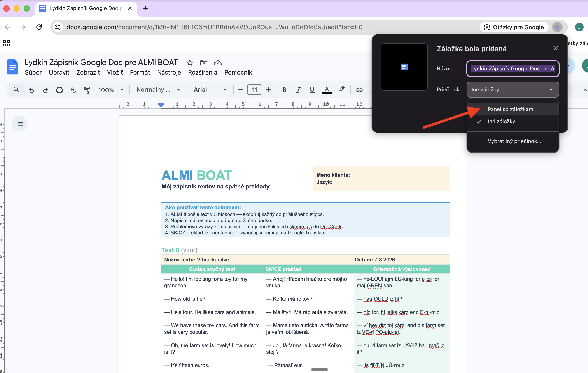Toggle the bookmark star in address bar
588x373 pixels.
tap(557, 27)
